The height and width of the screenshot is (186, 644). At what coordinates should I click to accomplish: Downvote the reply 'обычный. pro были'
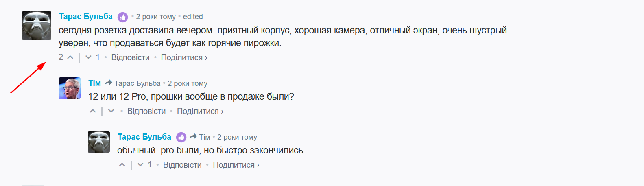click(140, 165)
